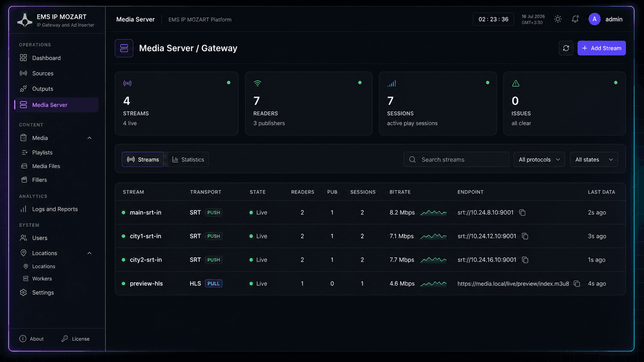Toggle light theme with the sun icon
Image resolution: width=644 pixels, height=362 pixels.
(558, 19)
